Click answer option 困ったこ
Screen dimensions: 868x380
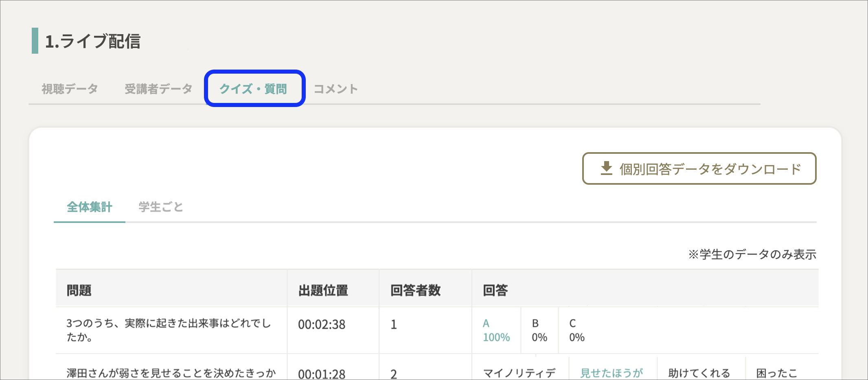pyautogui.click(x=777, y=373)
